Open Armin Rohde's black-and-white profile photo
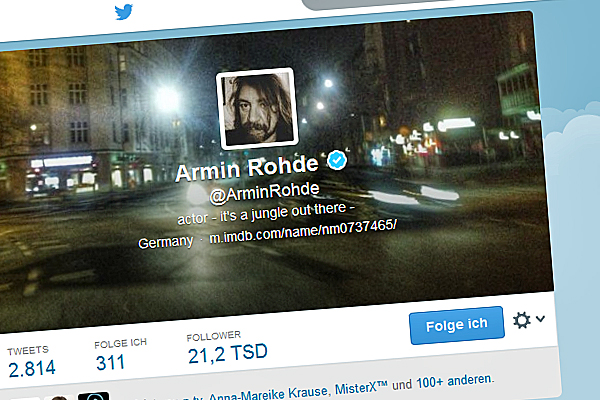The height and width of the screenshot is (400, 600). coord(258,108)
